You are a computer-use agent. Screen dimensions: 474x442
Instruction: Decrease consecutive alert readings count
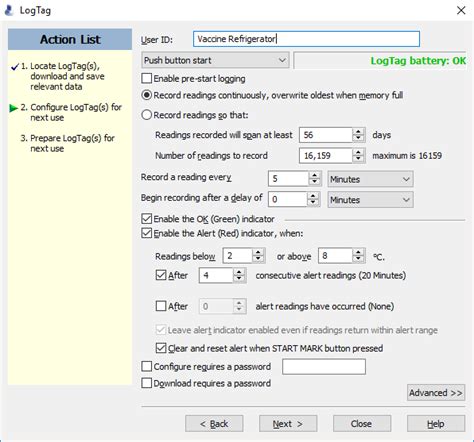point(239,279)
